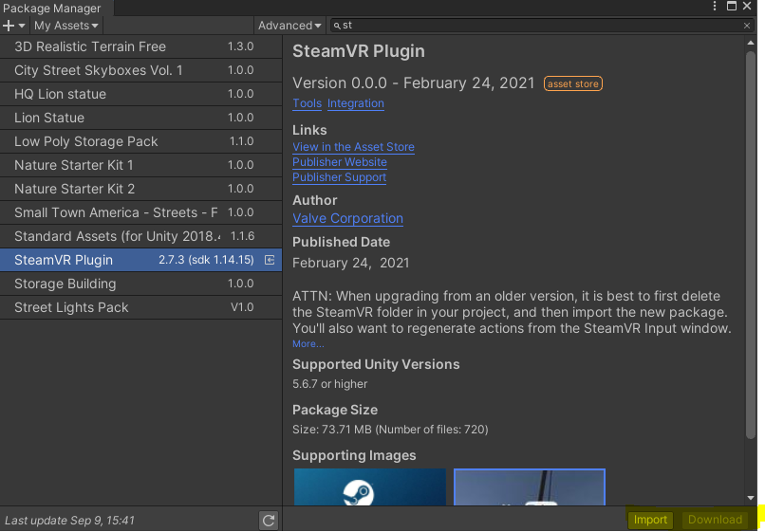Click the Size: 73.71 MB text
This screenshot has height=532, width=765.
click(x=390, y=430)
